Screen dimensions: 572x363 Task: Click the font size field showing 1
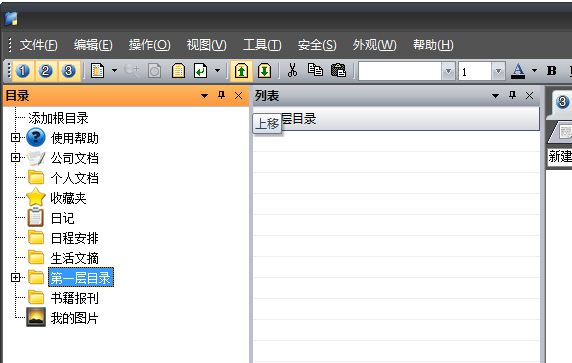[x=475, y=71]
